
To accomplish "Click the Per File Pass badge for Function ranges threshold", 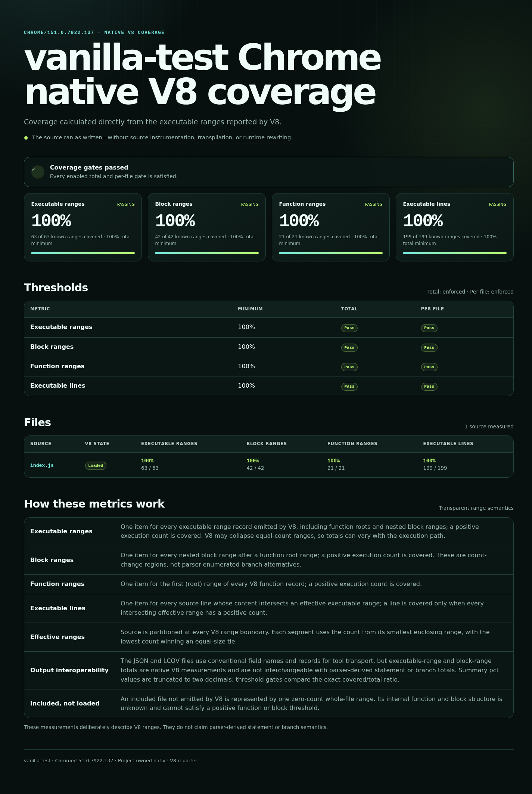I will click(x=429, y=367).
